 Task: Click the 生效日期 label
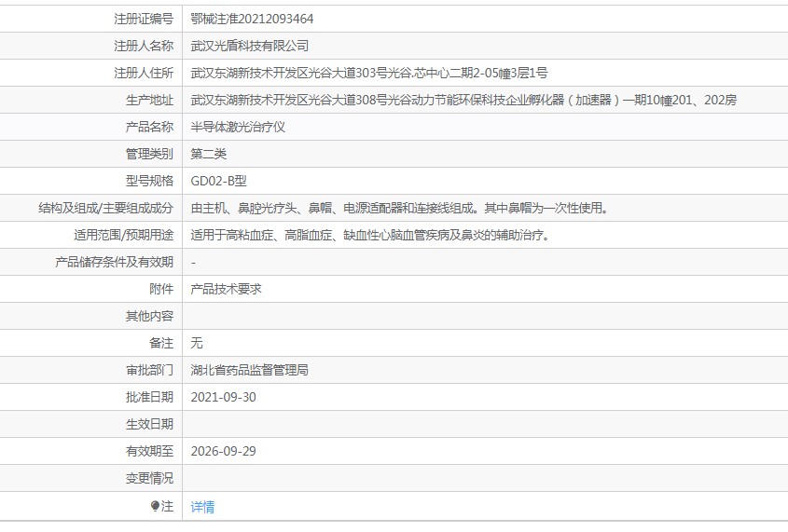click(x=149, y=425)
